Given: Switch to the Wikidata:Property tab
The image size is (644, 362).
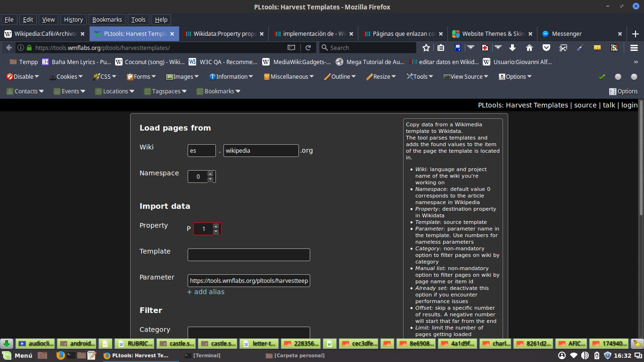Looking at the screenshot, I should pyautogui.click(x=223, y=34).
